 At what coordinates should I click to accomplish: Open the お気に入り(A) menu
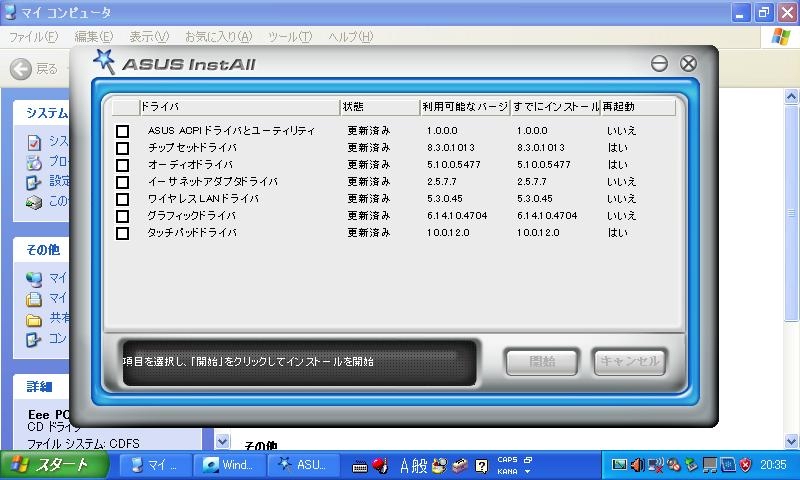pyautogui.click(x=218, y=37)
